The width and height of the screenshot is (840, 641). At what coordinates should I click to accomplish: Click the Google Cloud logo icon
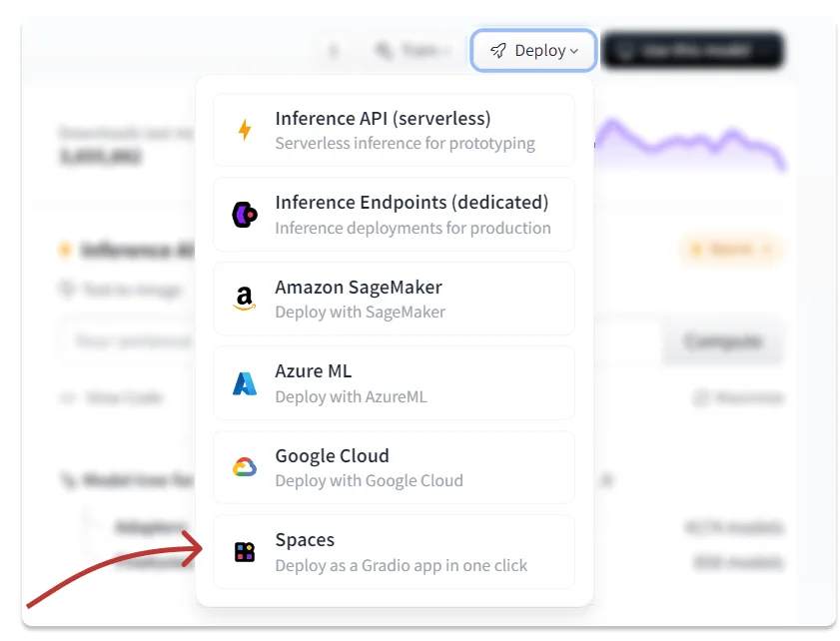[245, 467]
